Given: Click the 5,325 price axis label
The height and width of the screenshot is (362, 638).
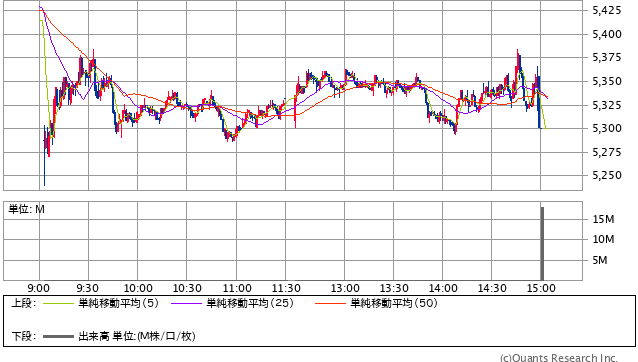Looking at the screenshot, I should [607, 105].
